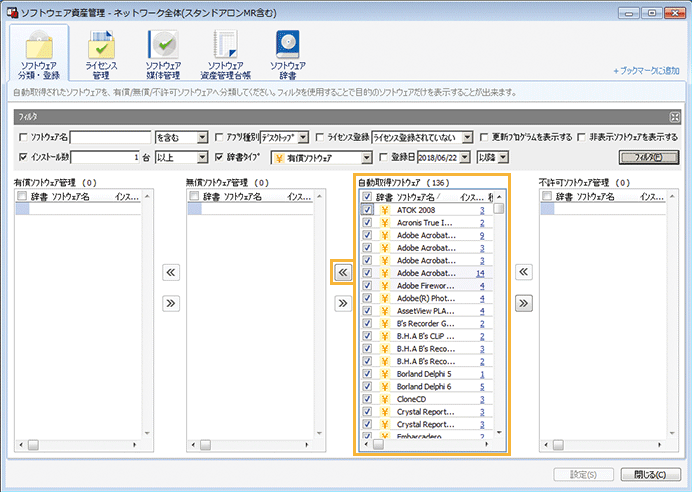Toggle select-all checkbox in 不許可ソフトウェア管理 list
The height and width of the screenshot is (492, 692).
coord(547,196)
